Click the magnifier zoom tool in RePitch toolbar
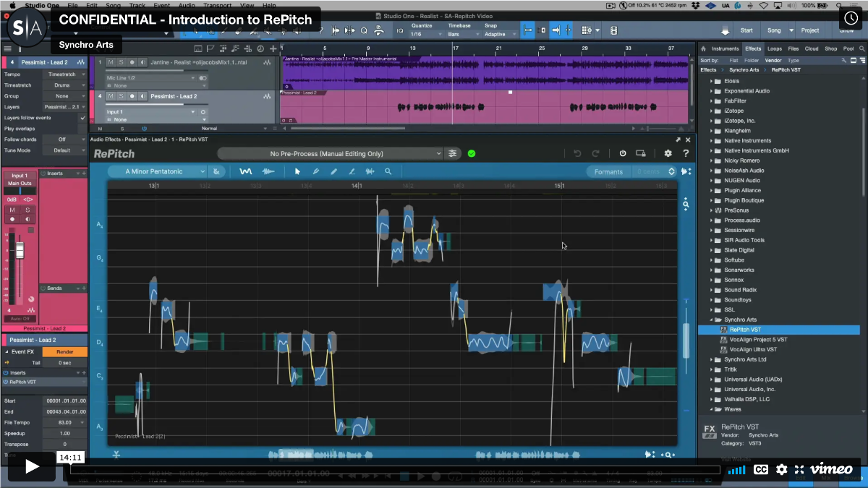This screenshot has height=488, width=868. (388, 171)
